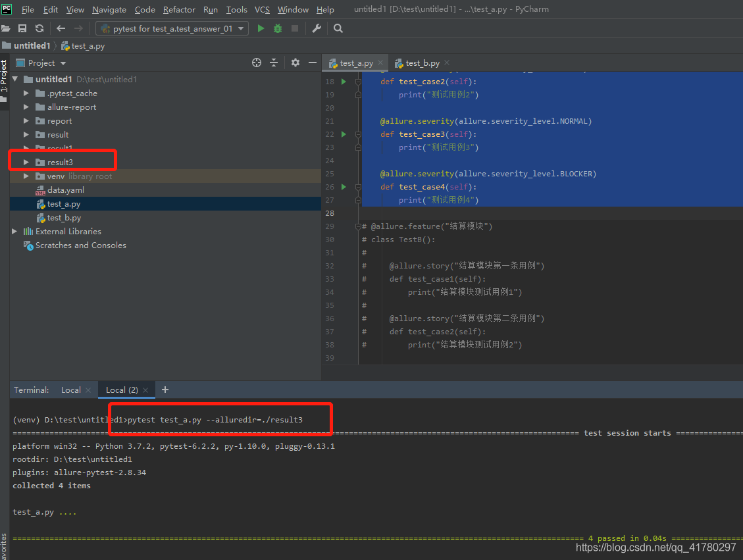Screen dimensions: 743x560
Task: Close the test_a.py editor tab
Action: [x=380, y=63]
